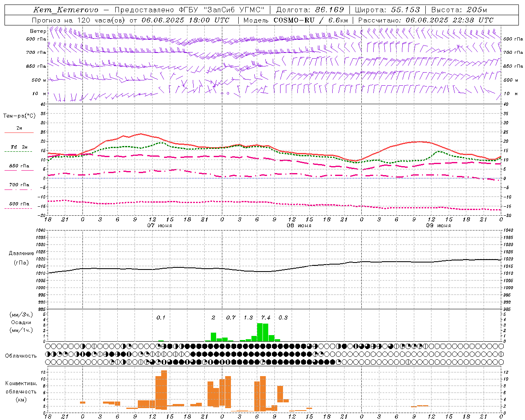Select the Давление pressure panel label

coord(21,253)
